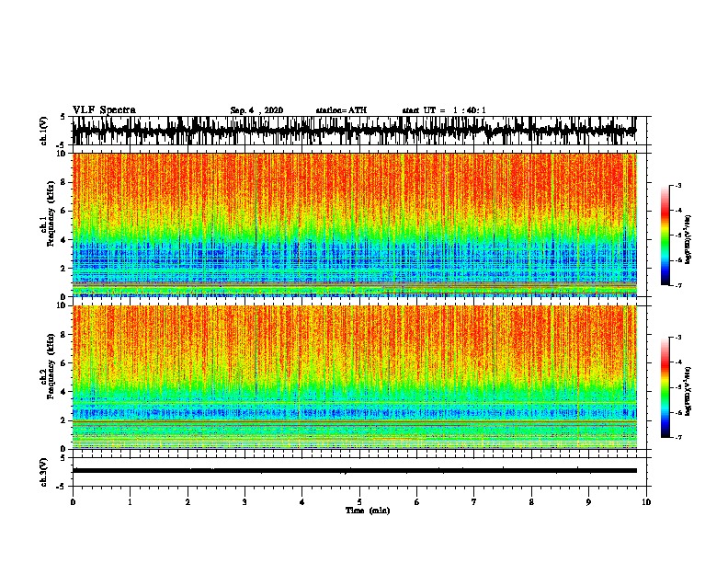Click the "-3" label on ch.1 color bar
Screen dimensions: 728x563
click(x=677, y=185)
